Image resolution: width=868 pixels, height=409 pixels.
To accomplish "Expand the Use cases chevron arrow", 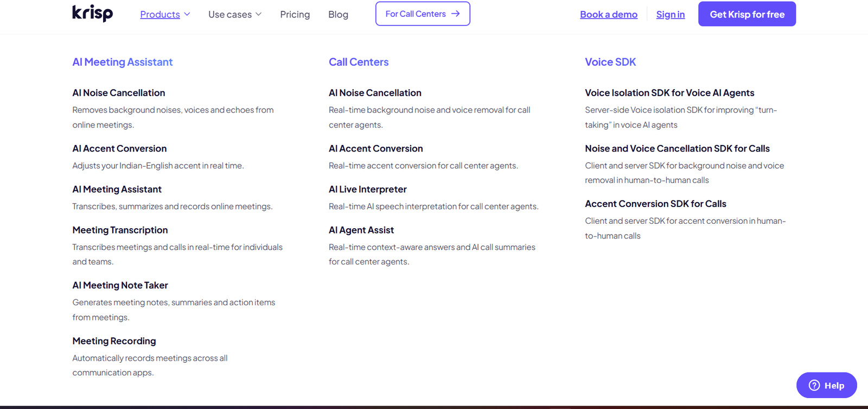I will 259,14.
